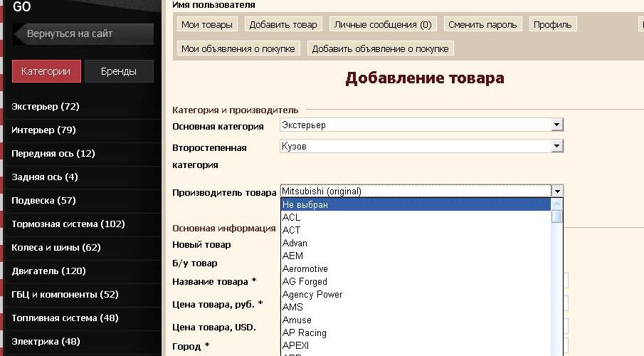The image size is (644, 356).
Task: Select 'Amuse' manufacturer option
Action: [x=416, y=320]
